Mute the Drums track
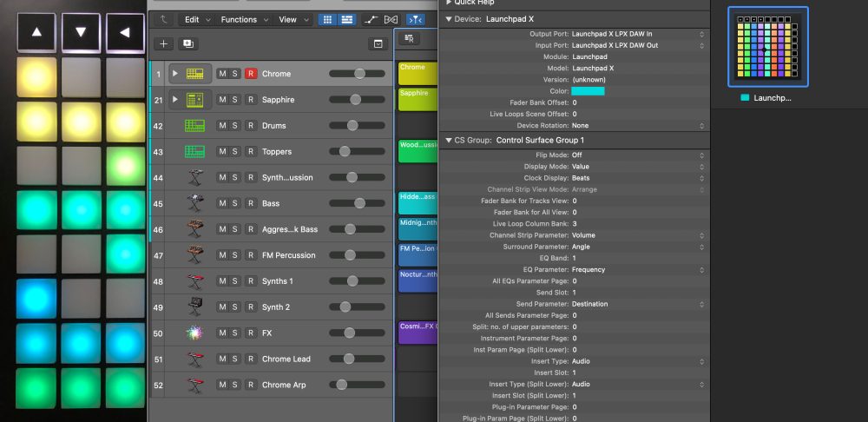 tap(222, 126)
